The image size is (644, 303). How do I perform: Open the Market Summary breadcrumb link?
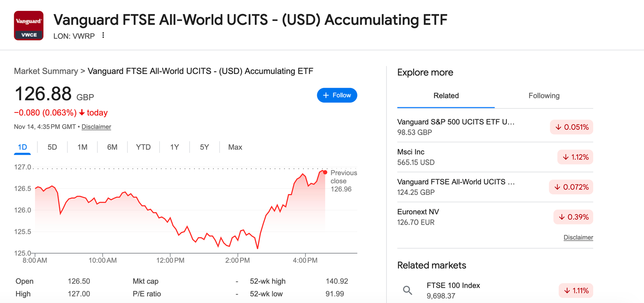coord(45,71)
